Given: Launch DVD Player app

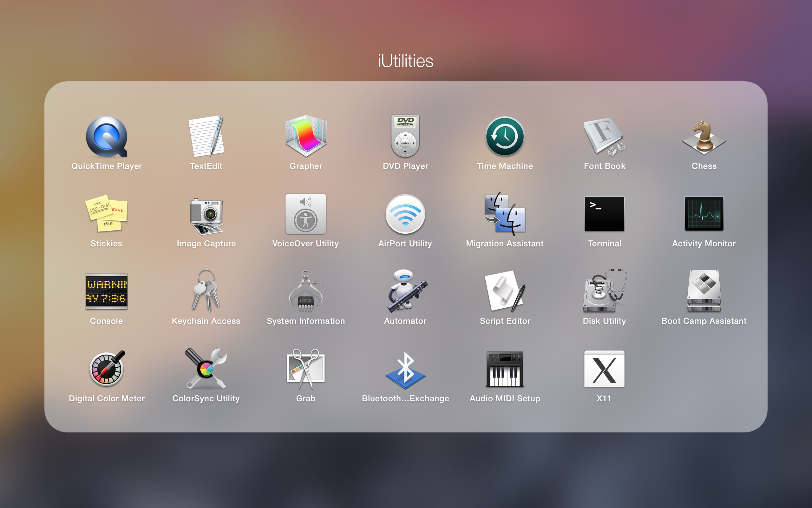Looking at the screenshot, I should pos(405,136).
